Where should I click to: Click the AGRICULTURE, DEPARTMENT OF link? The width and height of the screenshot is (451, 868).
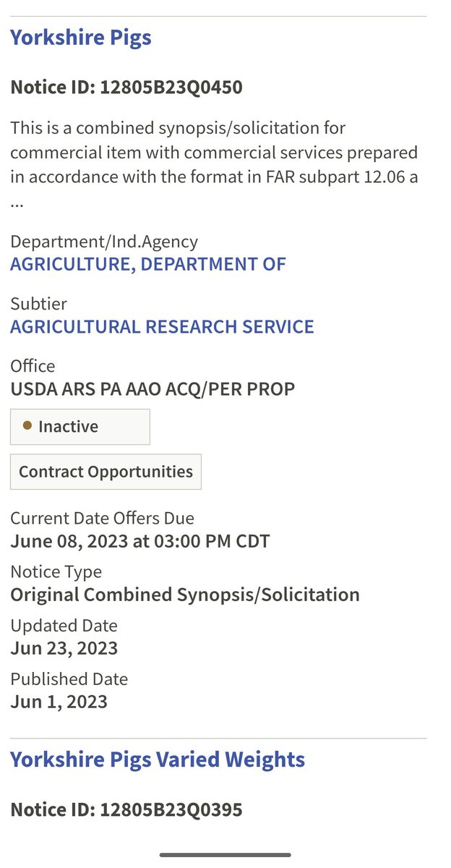pos(148,264)
